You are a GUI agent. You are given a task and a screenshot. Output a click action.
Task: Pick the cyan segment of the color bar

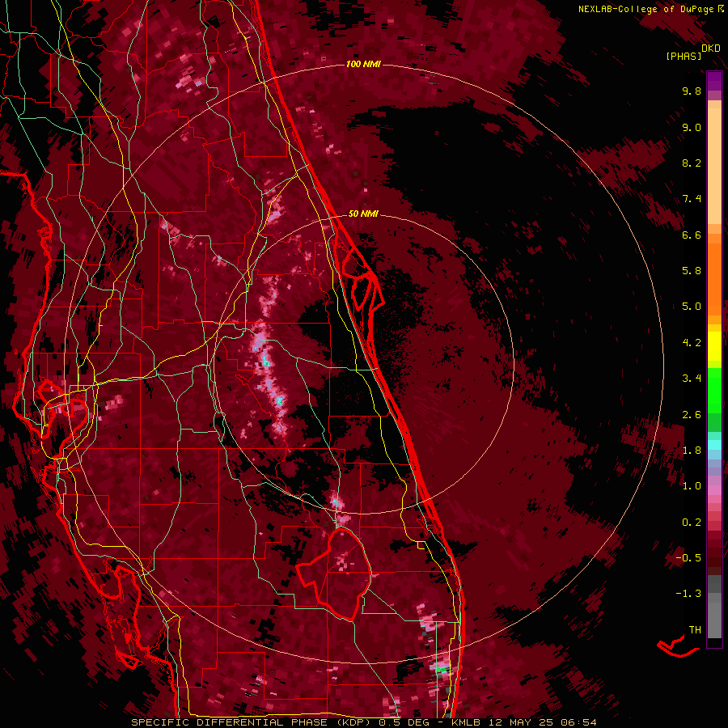714,445
